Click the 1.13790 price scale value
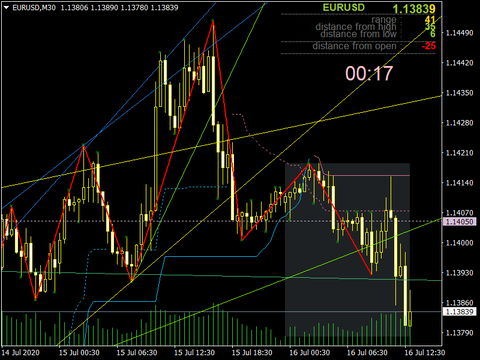Viewport: 480px width, 360px height. tap(459, 333)
